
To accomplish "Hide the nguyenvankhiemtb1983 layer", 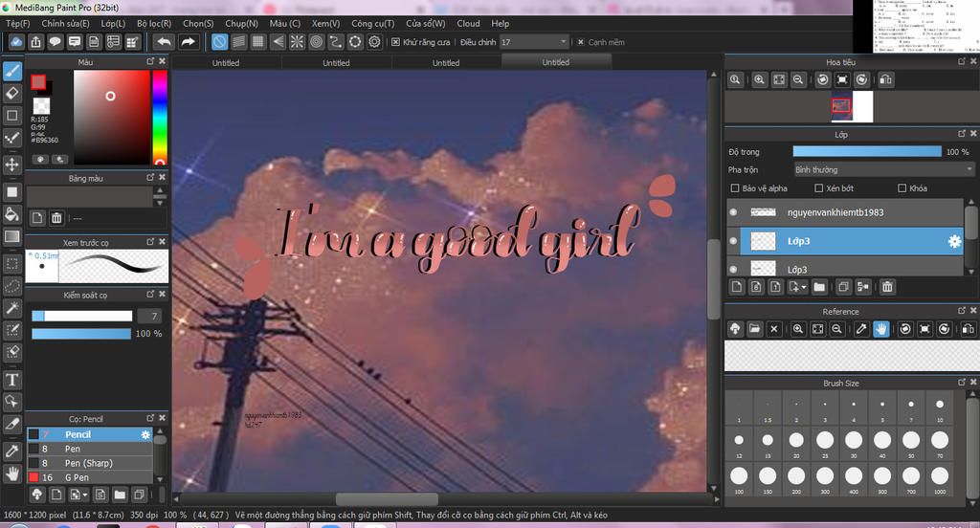I will coord(733,212).
